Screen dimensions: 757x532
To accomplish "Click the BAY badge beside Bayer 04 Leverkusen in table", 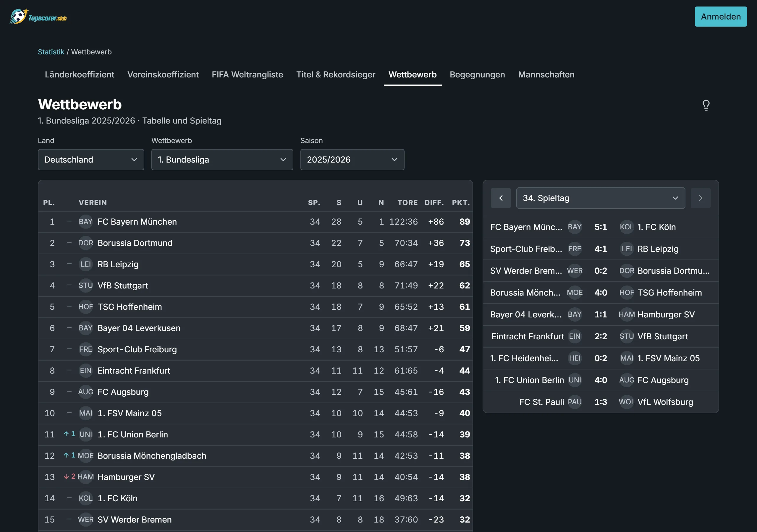I will click(86, 328).
